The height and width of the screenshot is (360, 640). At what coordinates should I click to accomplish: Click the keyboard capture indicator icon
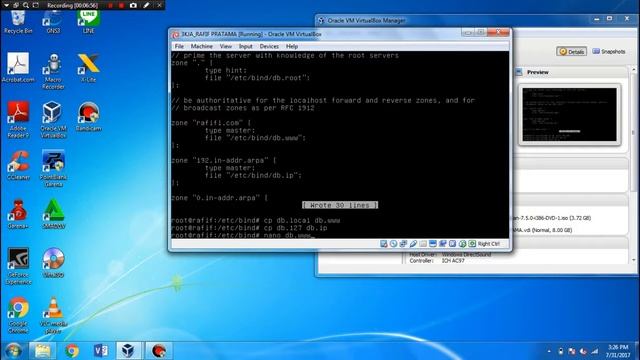(x=472, y=244)
